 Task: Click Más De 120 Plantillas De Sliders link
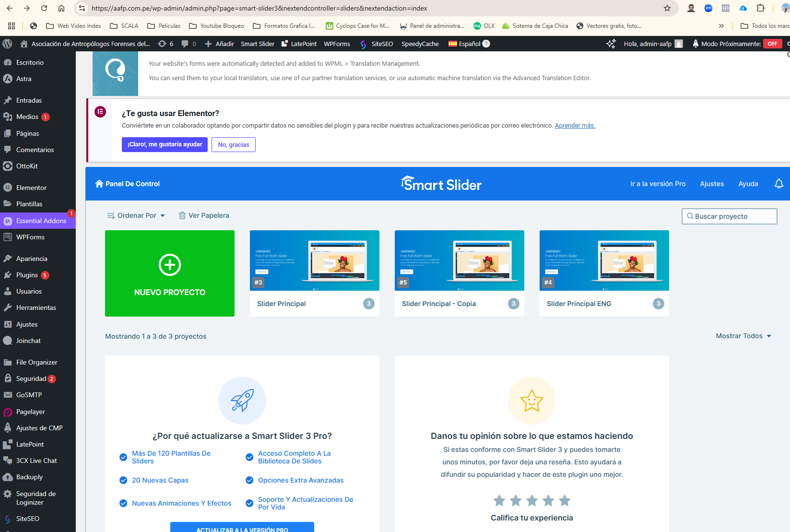point(171,457)
